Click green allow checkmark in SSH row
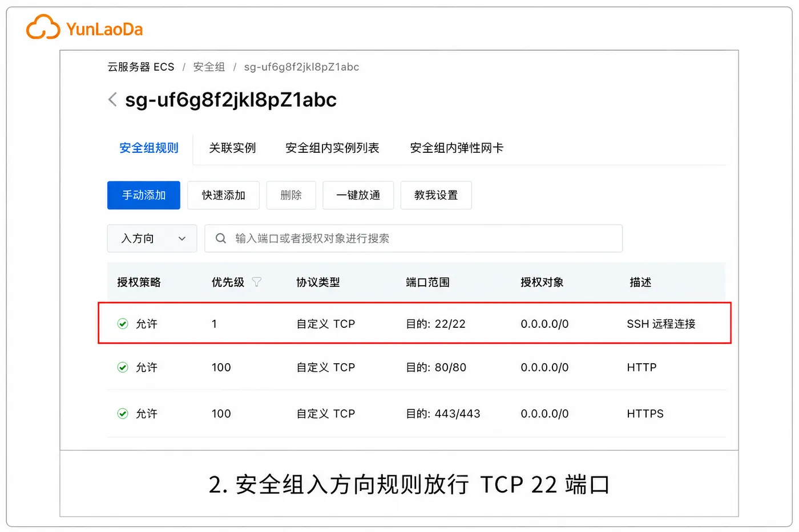799x532 pixels. tap(123, 324)
